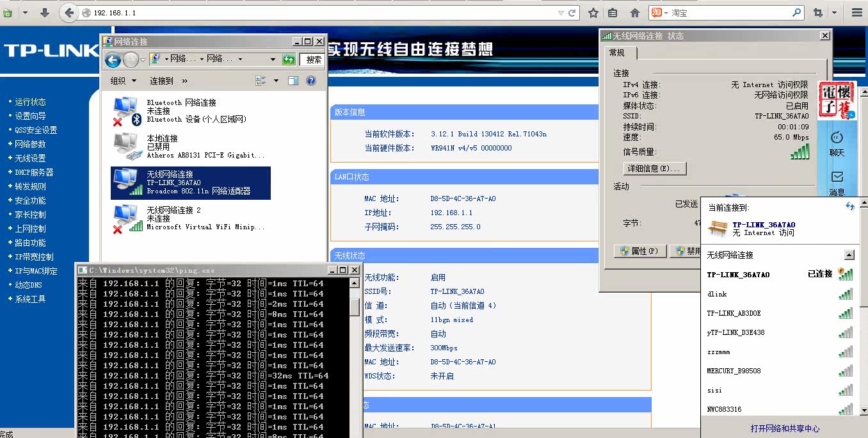868x438 pixels.
Task: Open the dropdown next to crop tool
Action: tap(834, 13)
